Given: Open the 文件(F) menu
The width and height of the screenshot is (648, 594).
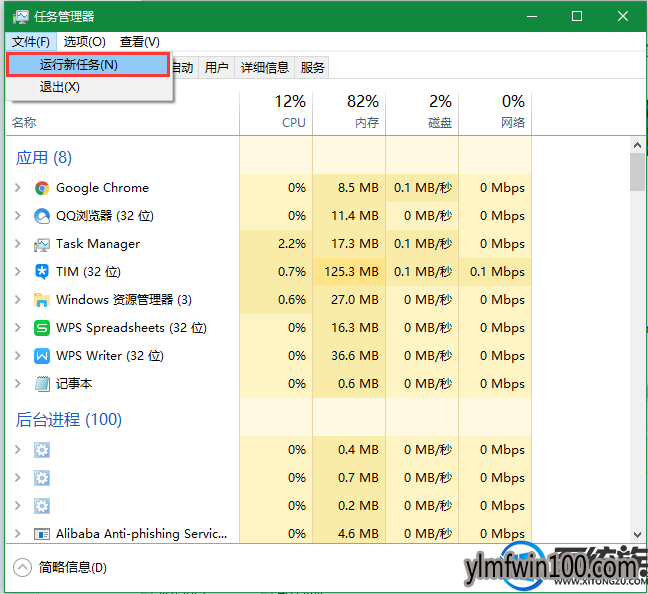Looking at the screenshot, I should (31, 41).
